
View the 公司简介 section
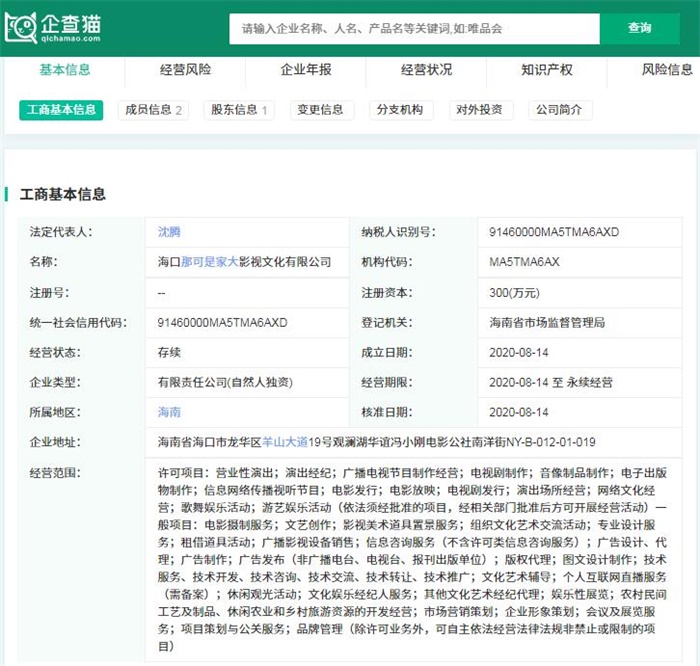coord(559,110)
